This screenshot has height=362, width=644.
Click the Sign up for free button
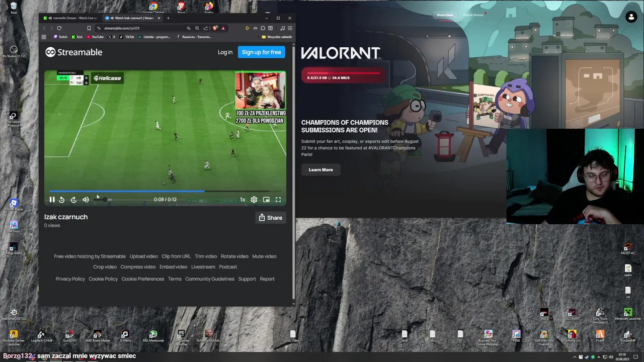(x=261, y=52)
